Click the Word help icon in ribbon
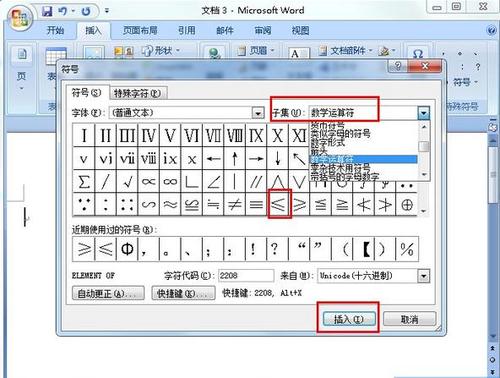The height and width of the screenshot is (378, 500). pyautogui.click(x=491, y=31)
